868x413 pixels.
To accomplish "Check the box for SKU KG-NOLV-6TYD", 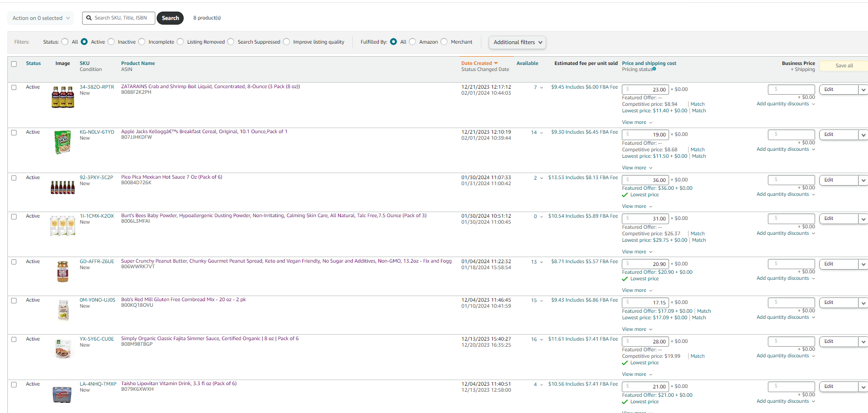I will 14,133.
